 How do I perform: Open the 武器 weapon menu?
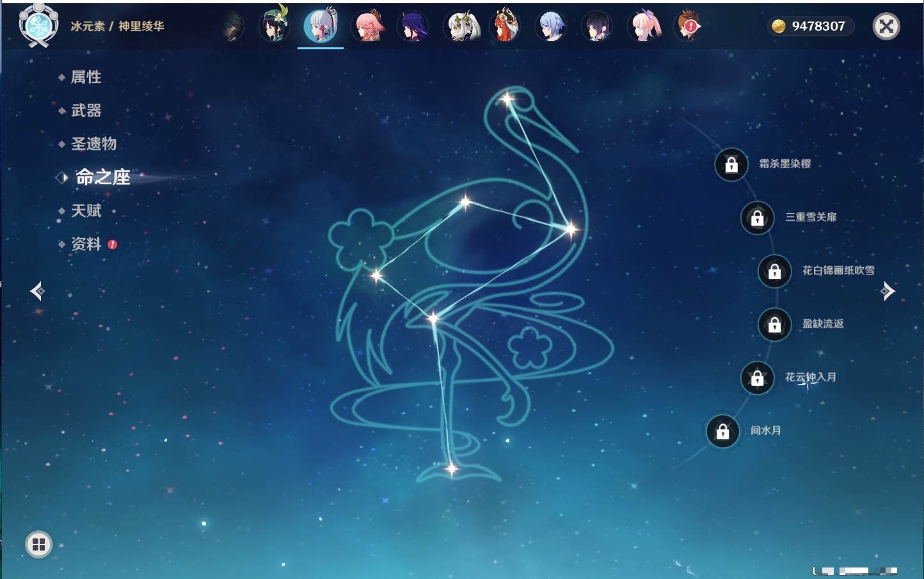pyautogui.click(x=86, y=111)
